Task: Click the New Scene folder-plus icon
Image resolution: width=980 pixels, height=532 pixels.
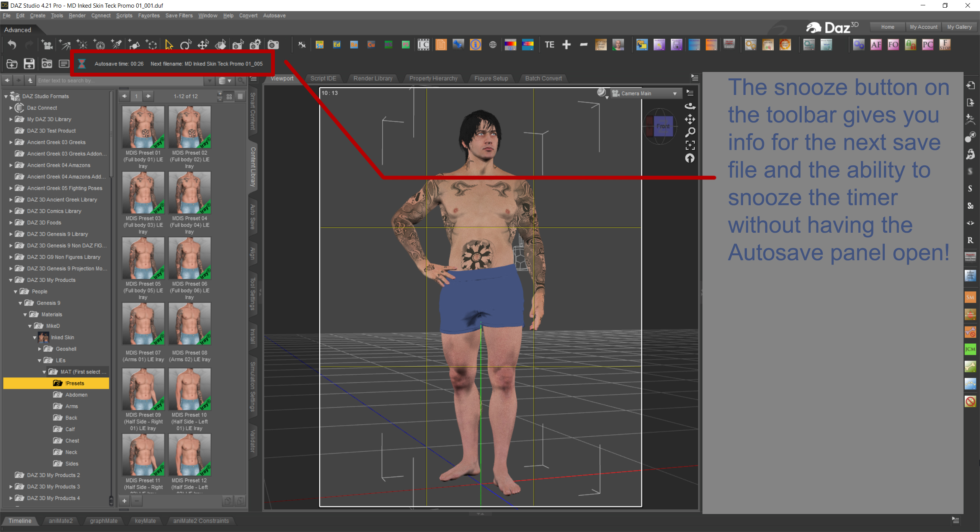Action: click(x=12, y=64)
